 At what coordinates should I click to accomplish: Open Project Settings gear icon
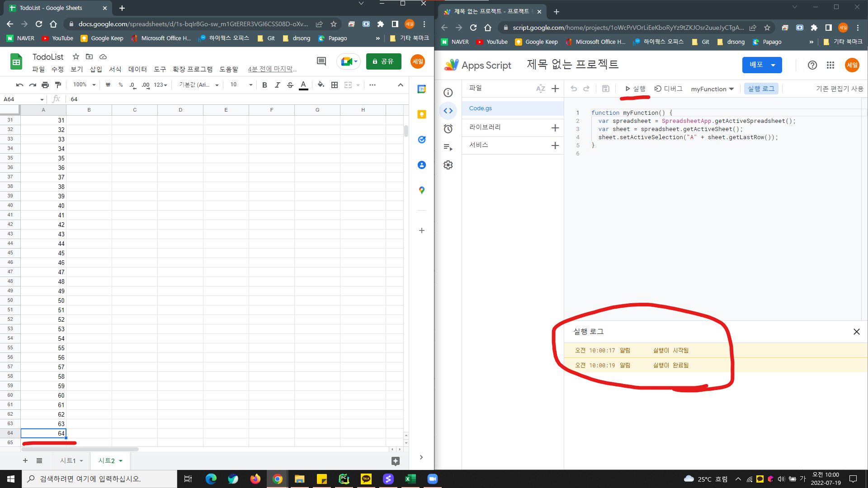click(448, 165)
